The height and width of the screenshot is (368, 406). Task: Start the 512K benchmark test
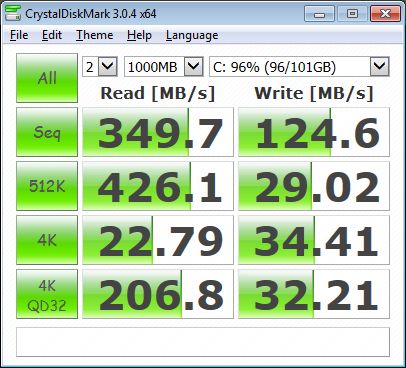pyautogui.click(x=47, y=186)
